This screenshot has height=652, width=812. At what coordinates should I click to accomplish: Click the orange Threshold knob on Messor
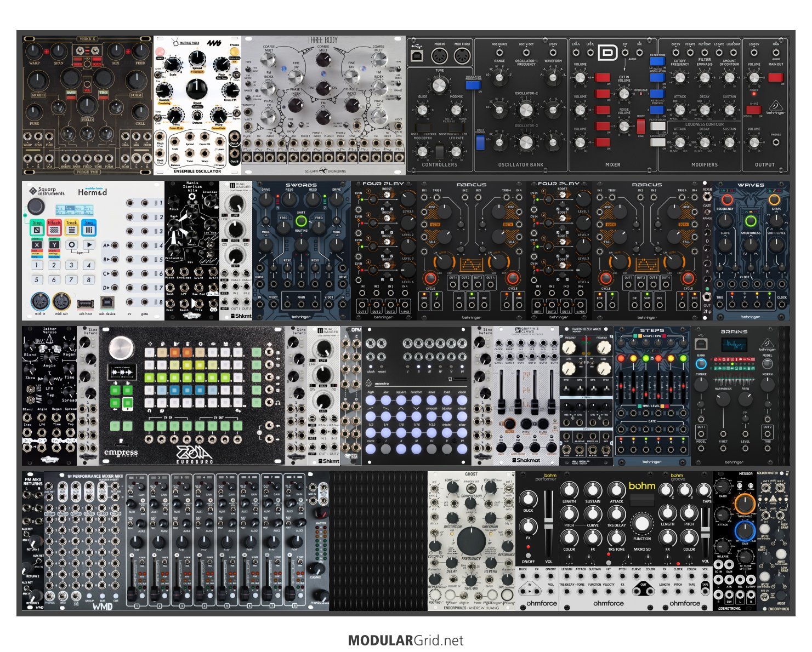click(745, 504)
